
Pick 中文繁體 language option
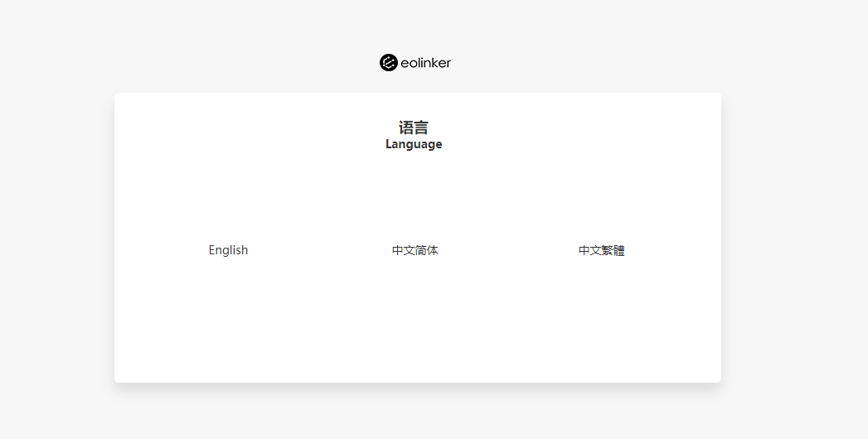click(602, 250)
